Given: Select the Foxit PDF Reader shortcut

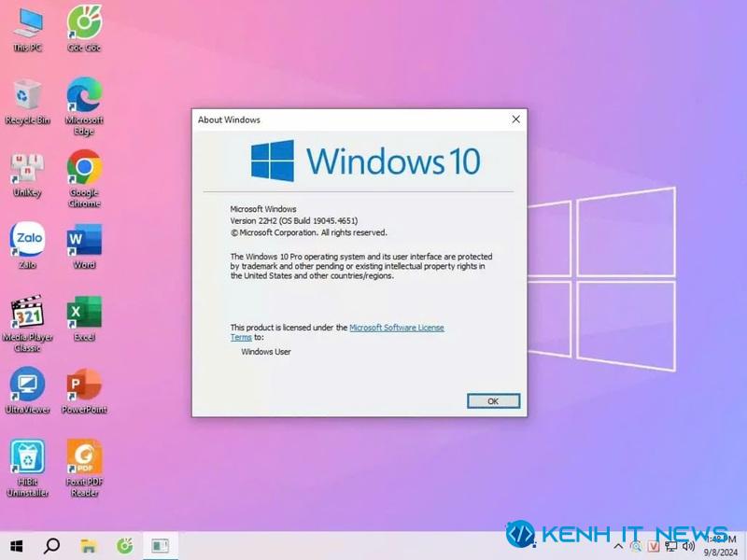Looking at the screenshot, I should (84, 469).
